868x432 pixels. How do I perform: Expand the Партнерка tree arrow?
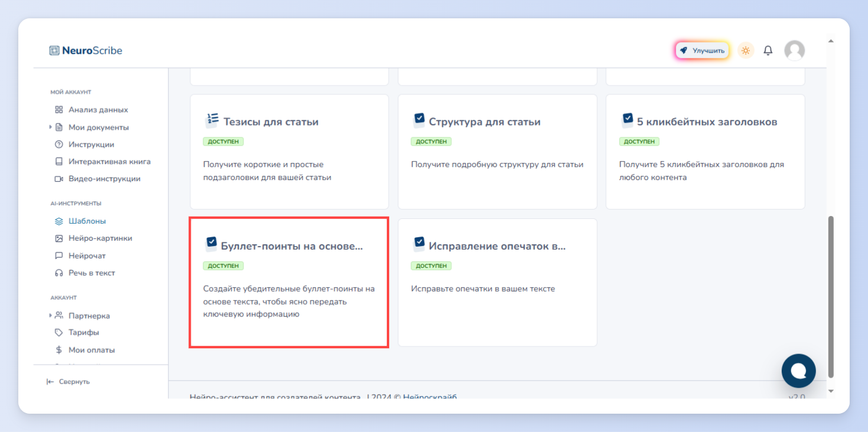pyautogui.click(x=51, y=316)
